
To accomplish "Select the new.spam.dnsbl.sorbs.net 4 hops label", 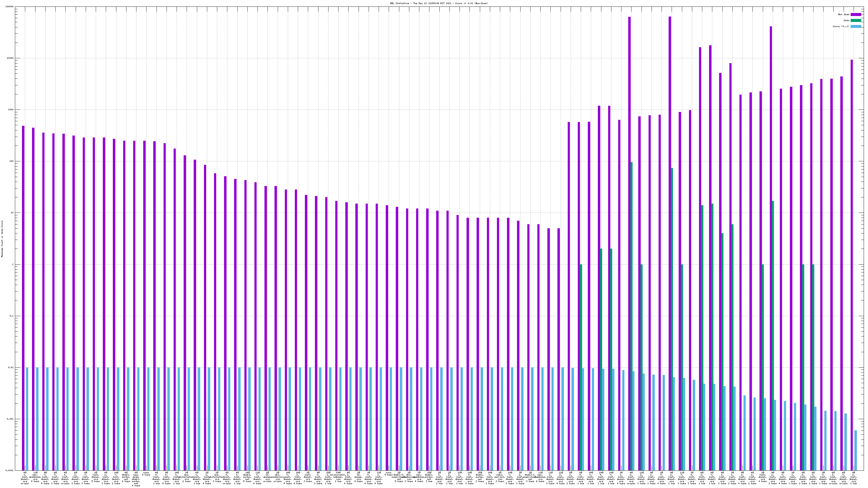I will 136,479.
